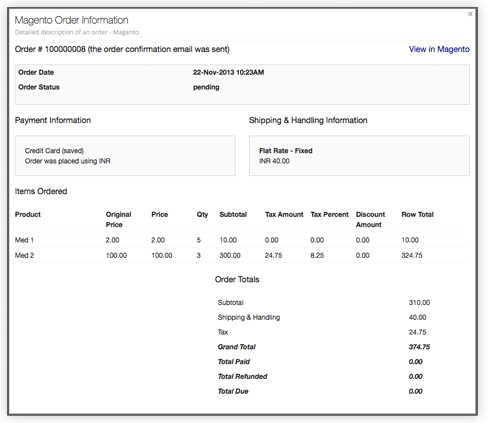Viewport: 488px width, 423px height.
Task: Click the Total Due amount
Action: tap(415, 391)
